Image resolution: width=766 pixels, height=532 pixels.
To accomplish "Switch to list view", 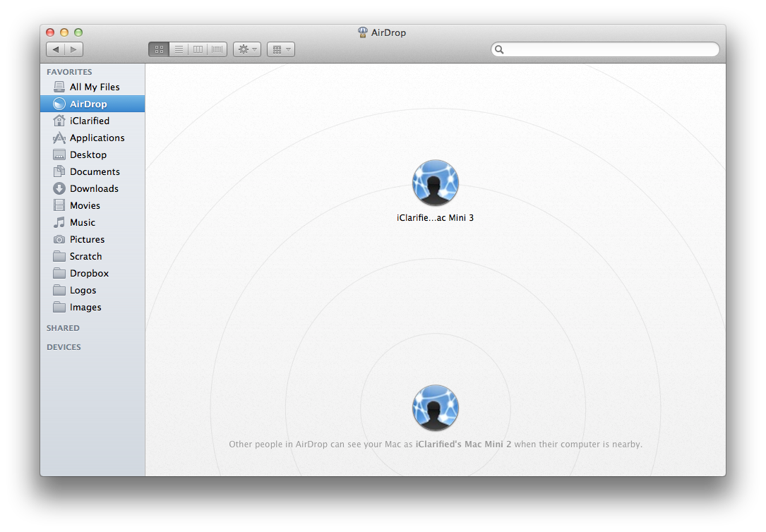I will click(x=179, y=49).
